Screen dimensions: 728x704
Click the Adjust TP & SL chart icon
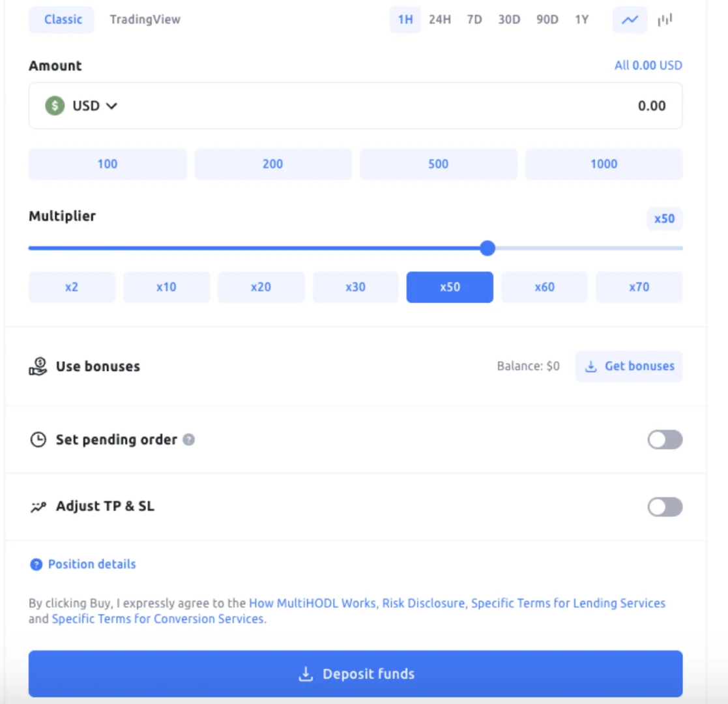tap(38, 506)
